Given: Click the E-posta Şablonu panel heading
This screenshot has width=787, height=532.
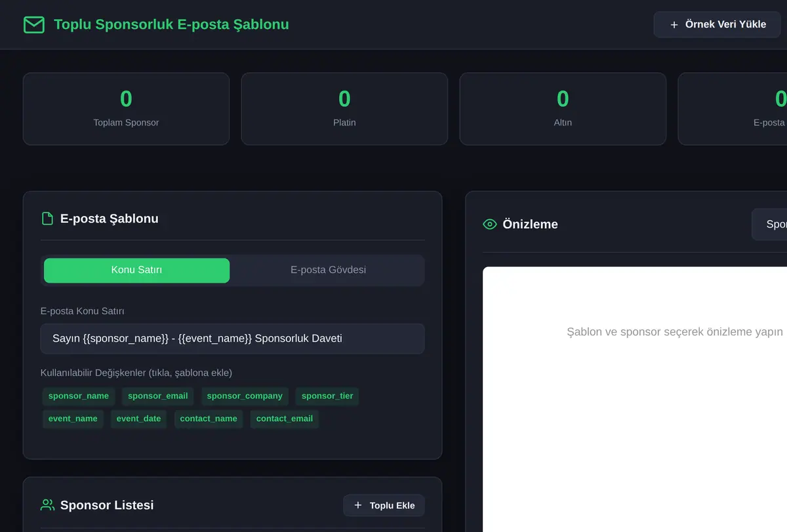Looking at the screenshot, I should (110, 219).
